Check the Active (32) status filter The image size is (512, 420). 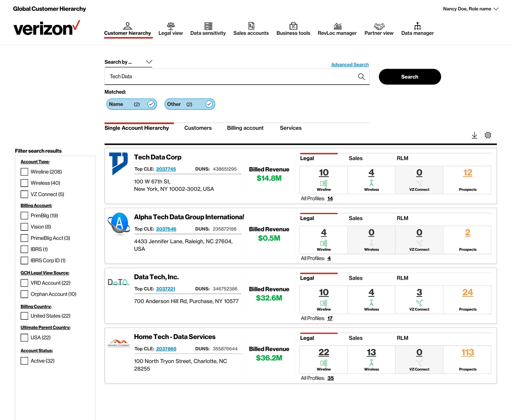click(x=24, y=361)
